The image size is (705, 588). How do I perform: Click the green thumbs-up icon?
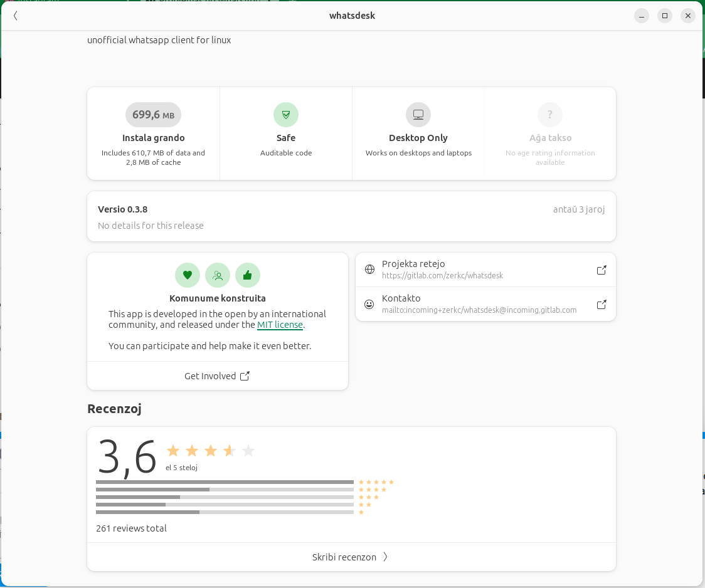248,275
